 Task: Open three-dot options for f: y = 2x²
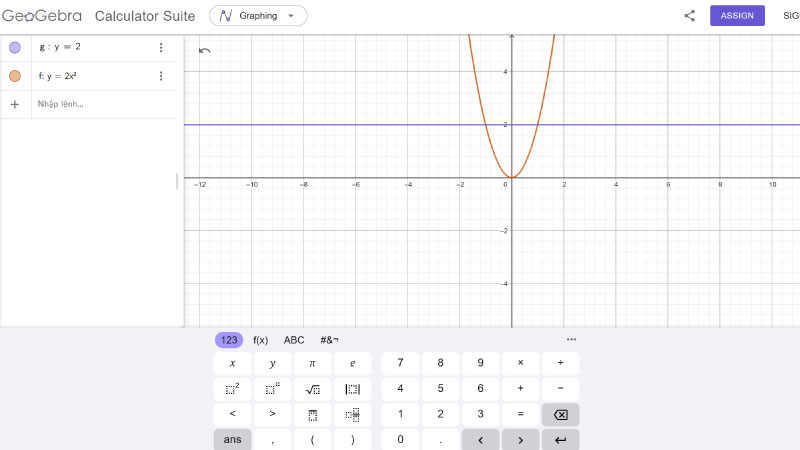click(x=161, y=76)
